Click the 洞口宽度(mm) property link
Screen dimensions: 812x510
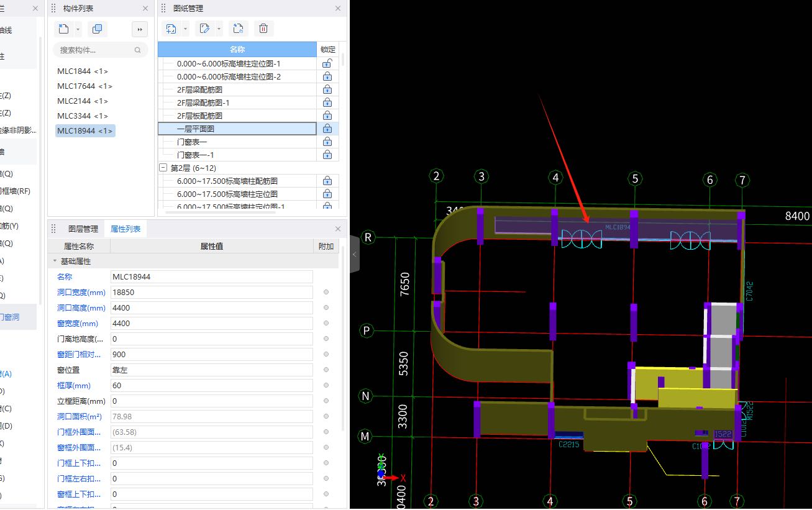[x=81, y=292]
